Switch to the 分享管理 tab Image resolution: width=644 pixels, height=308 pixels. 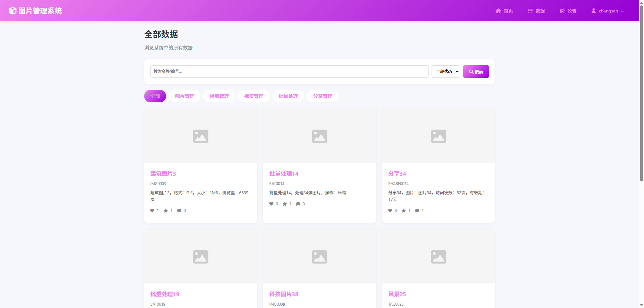pyautogui.click(x=323, y=96)
